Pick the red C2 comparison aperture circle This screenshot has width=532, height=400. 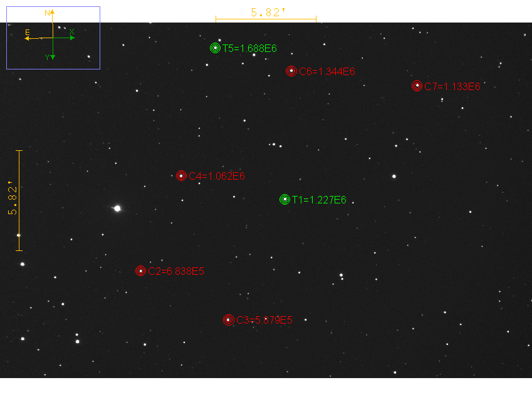140,270
